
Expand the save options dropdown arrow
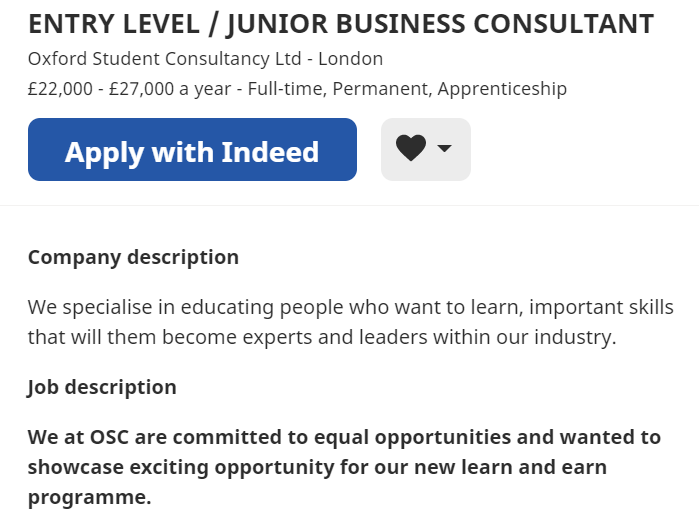[444, 148]
